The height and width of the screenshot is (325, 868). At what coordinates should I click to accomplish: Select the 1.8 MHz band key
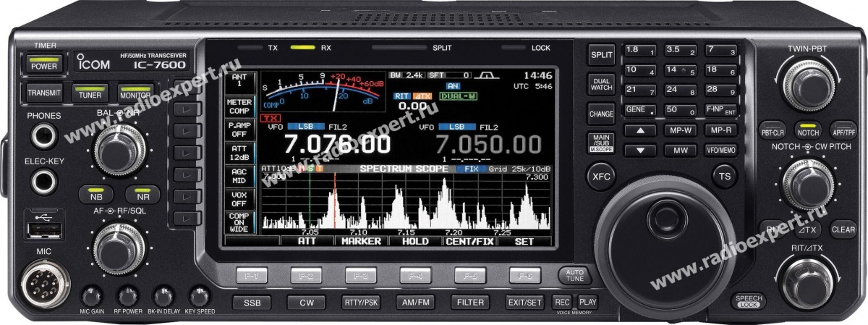pyautogui.click(x=640, y=51)
